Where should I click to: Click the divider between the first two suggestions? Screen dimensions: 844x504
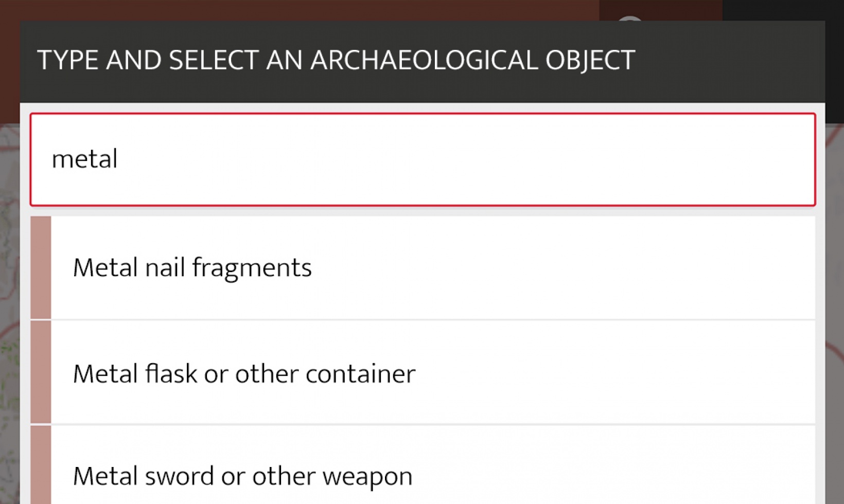412,319
